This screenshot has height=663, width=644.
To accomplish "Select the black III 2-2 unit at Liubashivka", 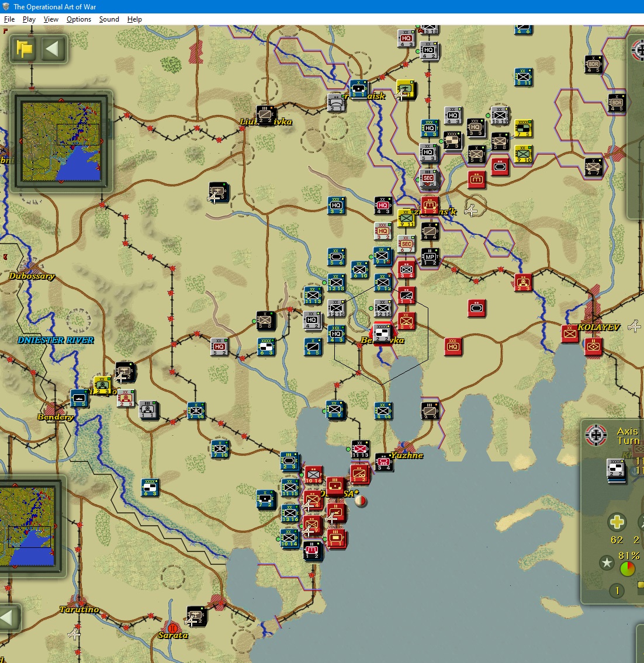I will (x=266, y=114).
